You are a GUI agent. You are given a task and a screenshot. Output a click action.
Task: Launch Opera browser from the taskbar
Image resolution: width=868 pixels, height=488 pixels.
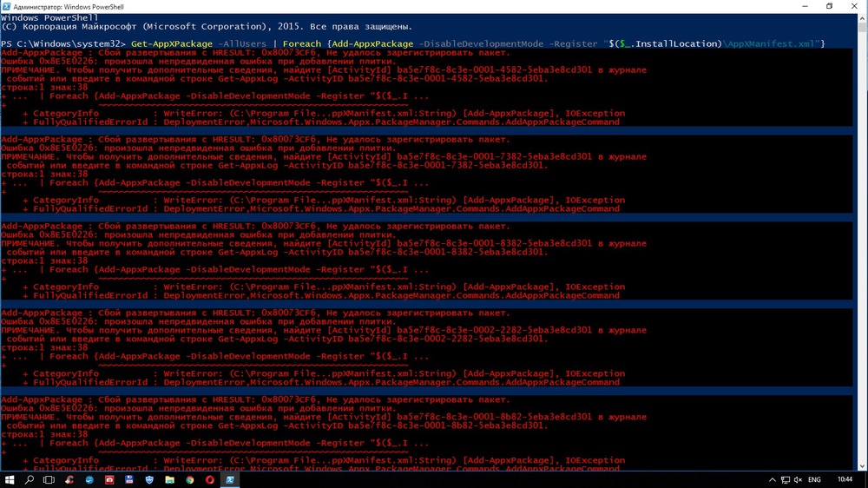coord(209,479)
